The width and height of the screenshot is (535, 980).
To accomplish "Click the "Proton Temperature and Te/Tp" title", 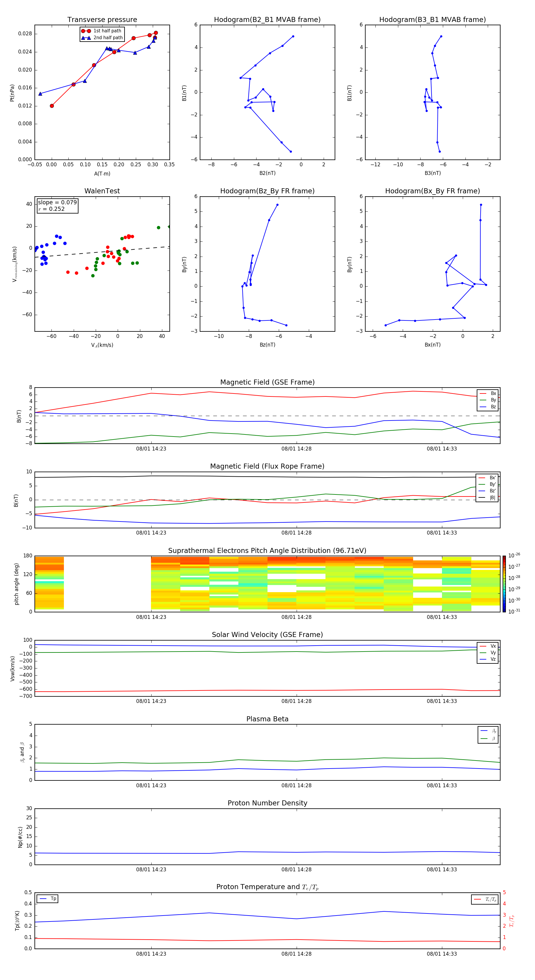I will [x=267, y=887].
